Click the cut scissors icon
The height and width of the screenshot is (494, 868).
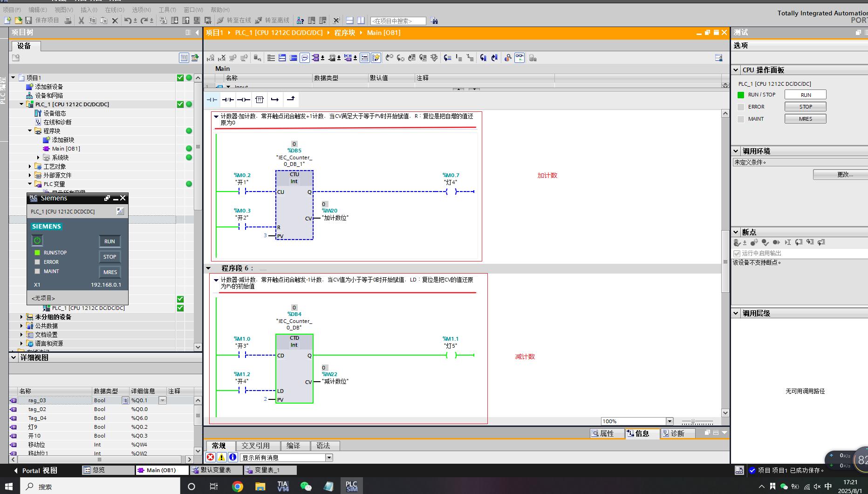pyautogui.click(x=82, y=21)
